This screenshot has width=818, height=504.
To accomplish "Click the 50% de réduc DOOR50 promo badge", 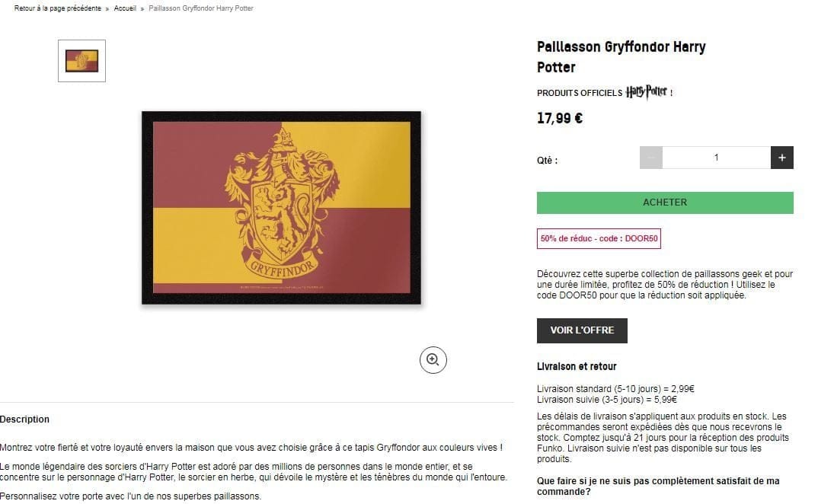I will (599, 238).
